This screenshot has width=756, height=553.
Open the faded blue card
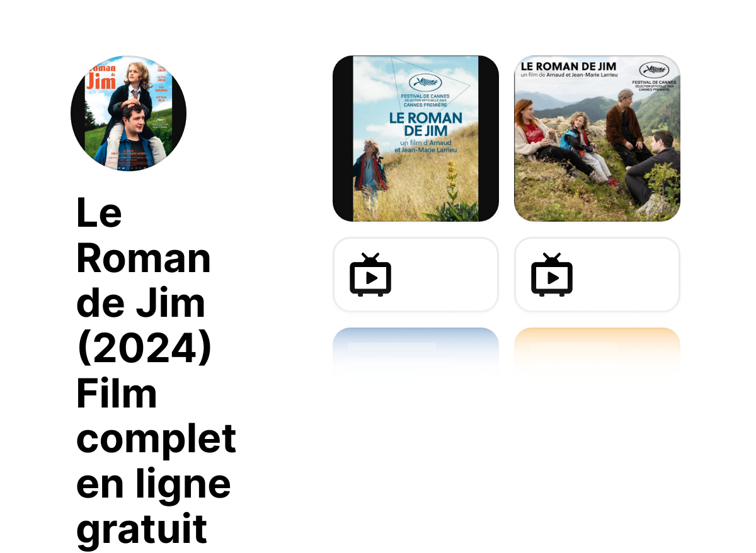click(x=416, y=351)
